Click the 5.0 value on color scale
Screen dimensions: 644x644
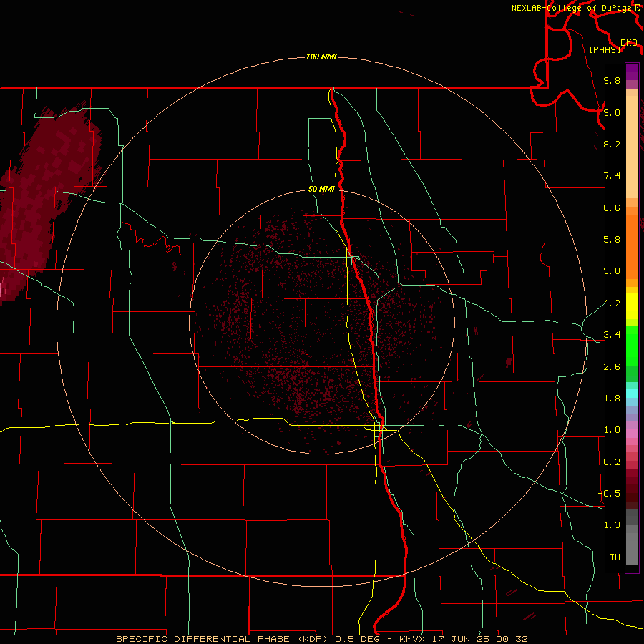[x=612, y=271]
